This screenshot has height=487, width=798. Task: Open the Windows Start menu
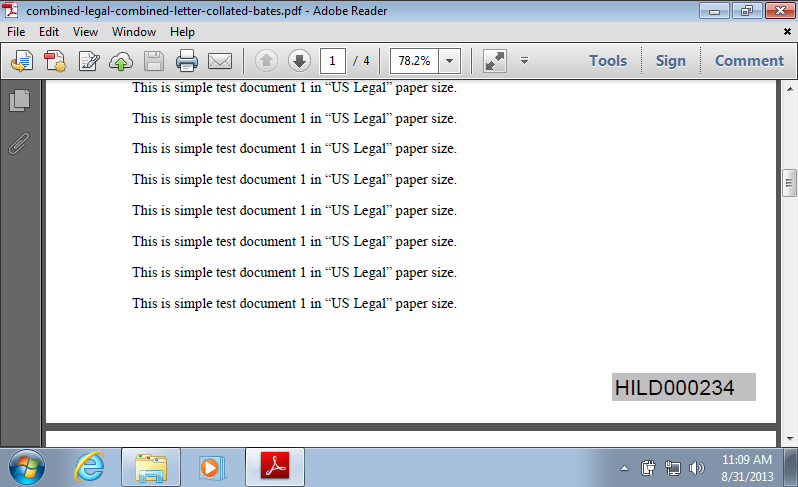pos(26,467)
